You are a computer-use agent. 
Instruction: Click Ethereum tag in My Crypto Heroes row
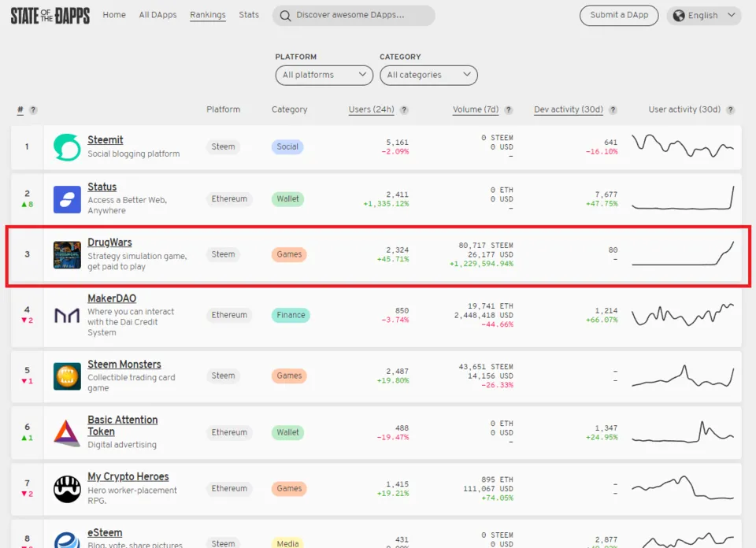(x=229, y=488)
